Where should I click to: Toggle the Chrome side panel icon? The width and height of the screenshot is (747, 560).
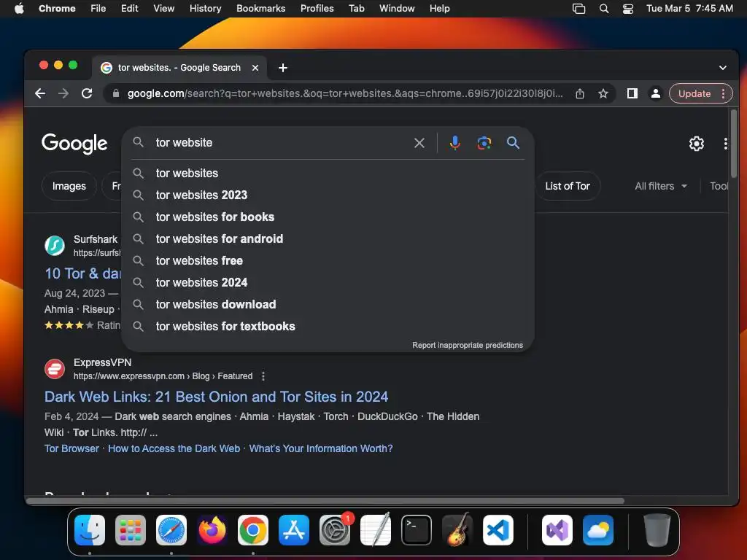coord(632,93)
